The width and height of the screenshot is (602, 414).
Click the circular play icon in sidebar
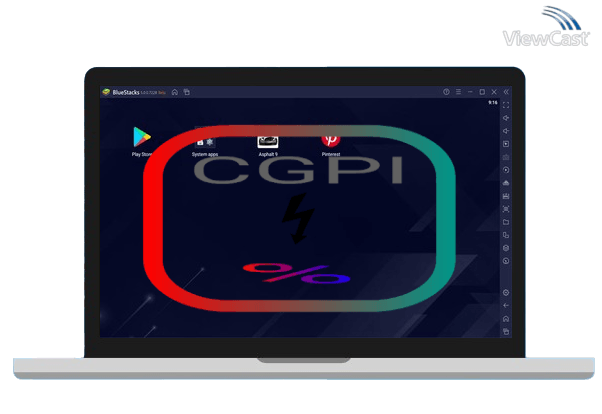click(506, 170)
